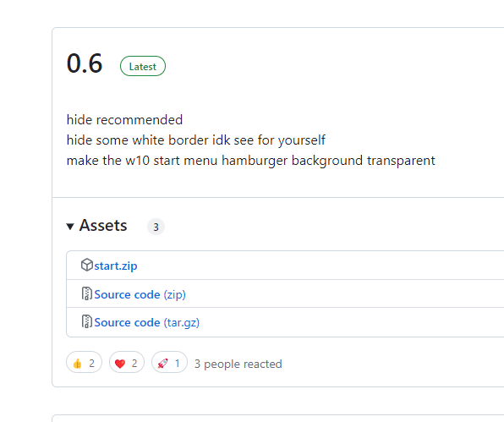
Task: Download Source code (zip)
Action: pyautogui.click(x=140, y=294)
